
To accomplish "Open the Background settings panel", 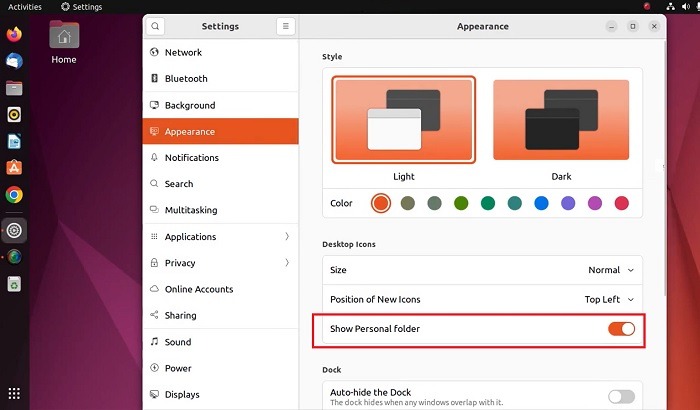I will coord(221,105).
